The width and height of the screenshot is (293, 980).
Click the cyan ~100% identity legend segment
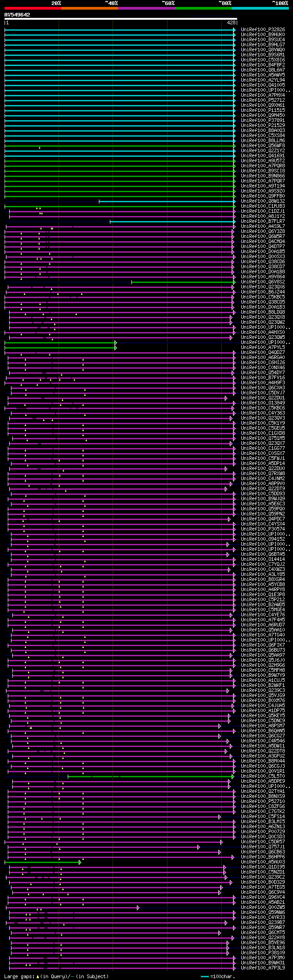tap(260, 8)
